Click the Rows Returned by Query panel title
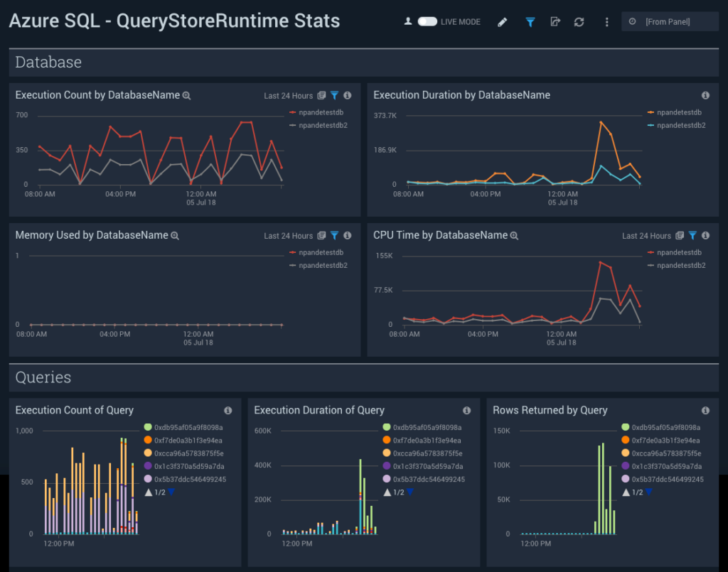 550,410
